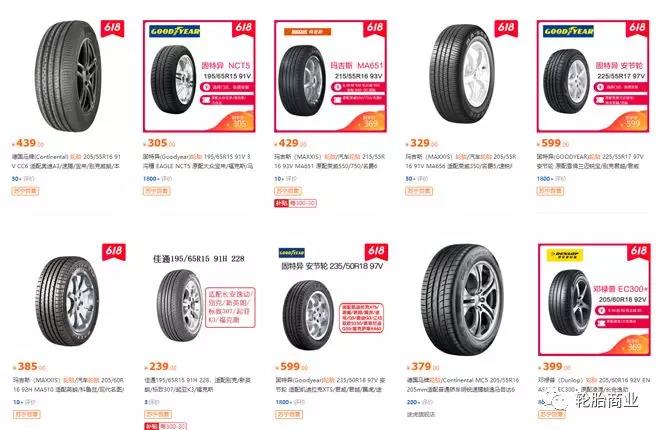Open the Continental tire image priced 439
The width and height of the screenshot is (660, 430).
[68, 77]
